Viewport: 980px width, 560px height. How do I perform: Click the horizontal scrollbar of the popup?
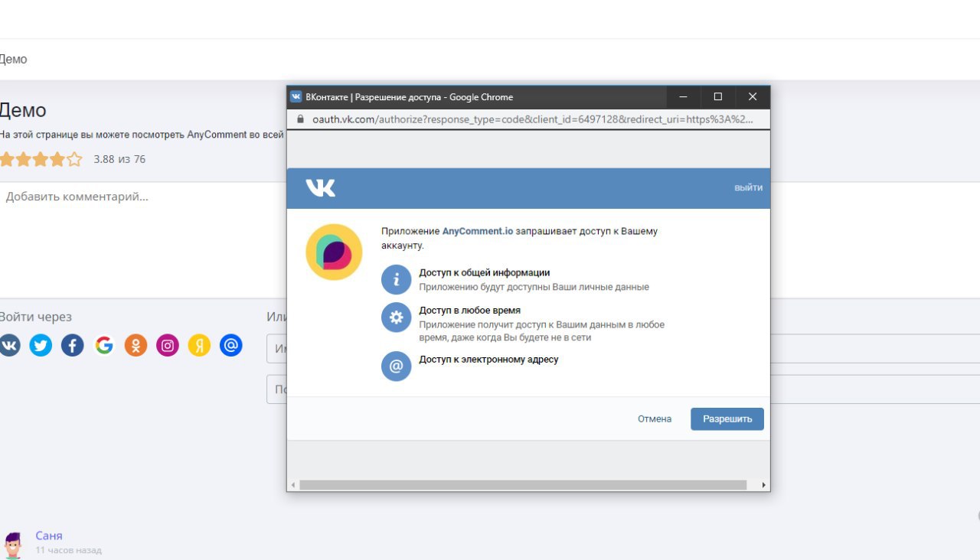click(523, 485)
